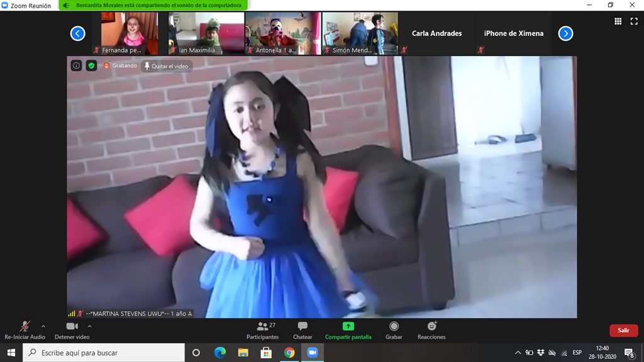Enter full screen mode icon
644x362 pixels.
coord(634,21)
